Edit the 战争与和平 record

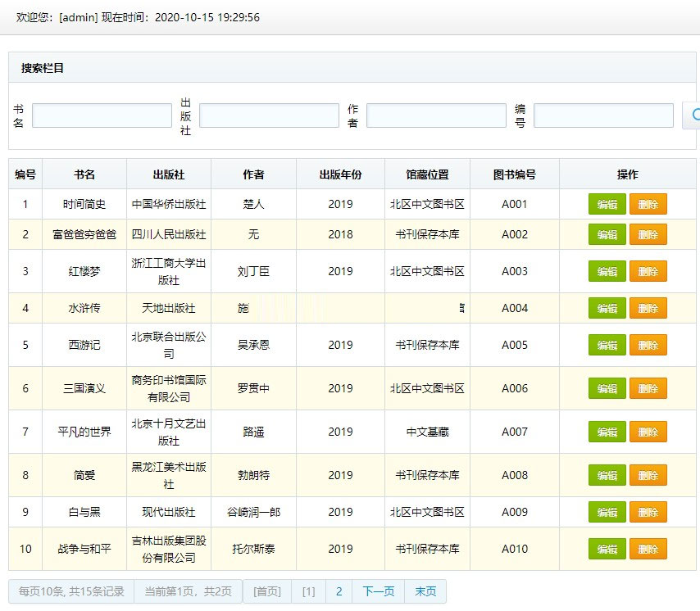coord(607,550)
